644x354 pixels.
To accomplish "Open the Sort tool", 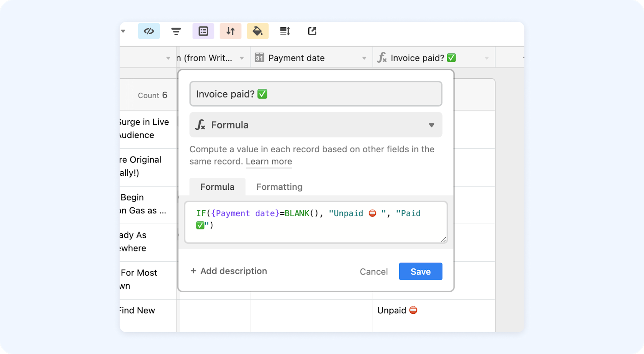I will click(230, 31).
